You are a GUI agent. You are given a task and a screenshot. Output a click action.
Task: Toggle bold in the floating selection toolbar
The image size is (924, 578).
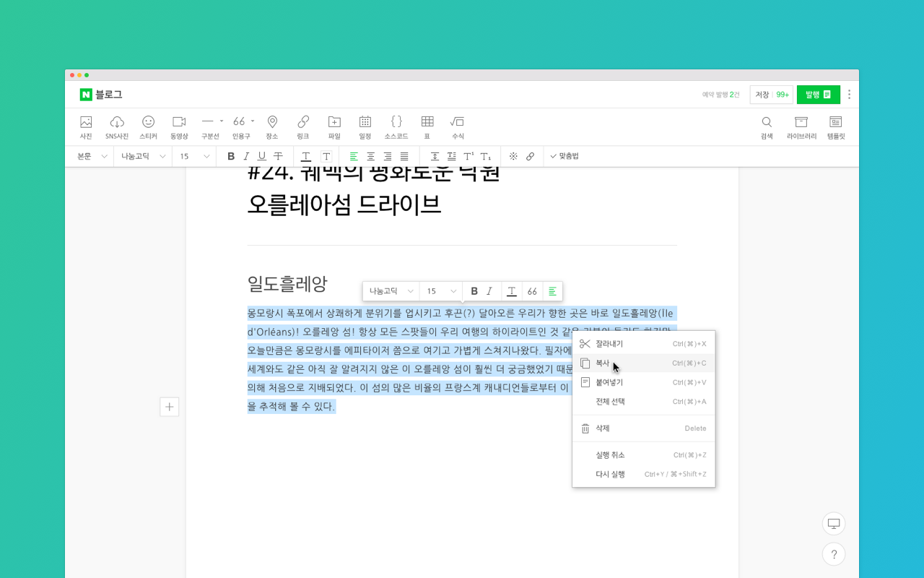point(474,291)
